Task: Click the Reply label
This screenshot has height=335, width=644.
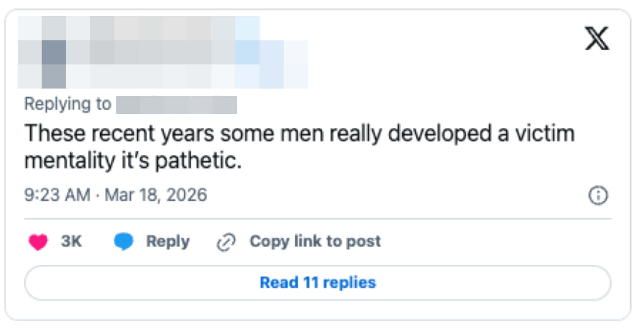Action: point(168,242)
